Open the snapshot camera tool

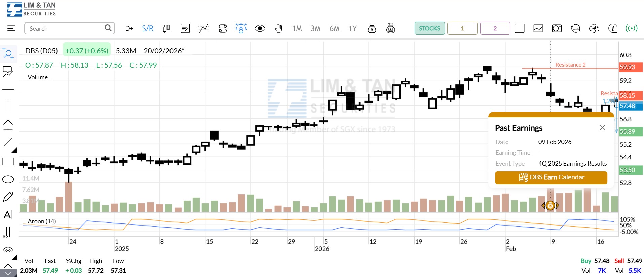coord(557,28)
